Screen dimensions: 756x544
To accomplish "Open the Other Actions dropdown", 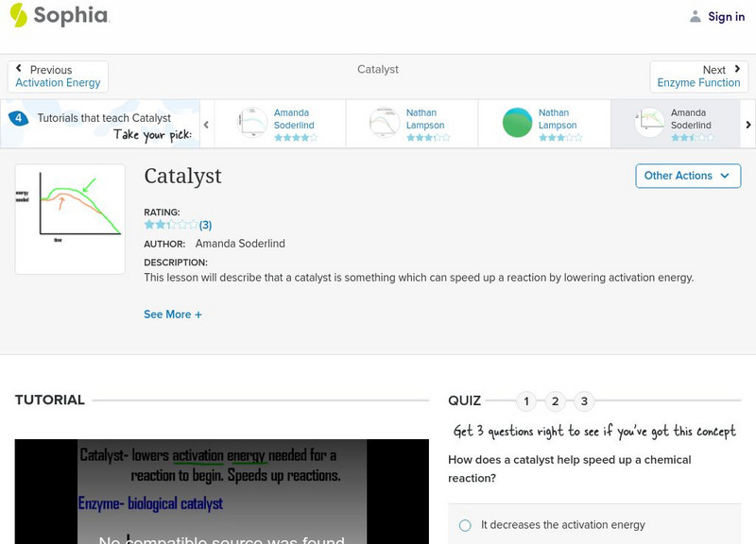I will (x=687, y=176).
